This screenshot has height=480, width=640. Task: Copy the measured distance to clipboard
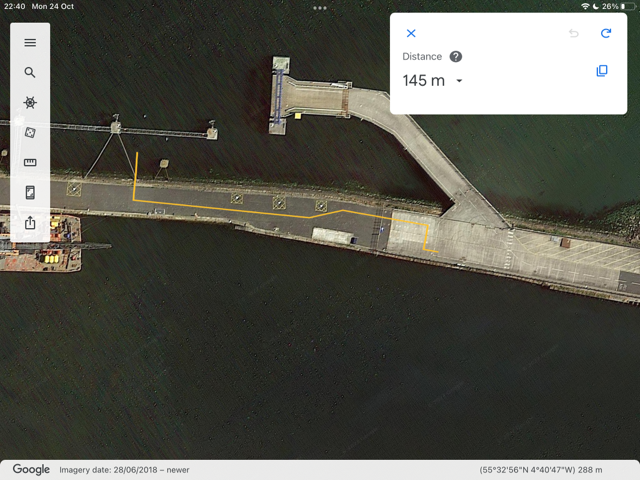click(602, 71)
